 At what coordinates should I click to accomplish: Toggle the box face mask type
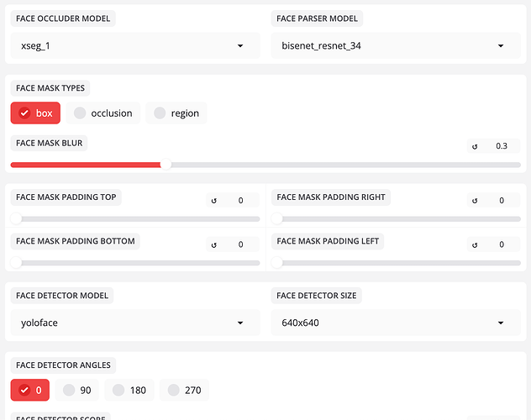[x=35, y=113]
